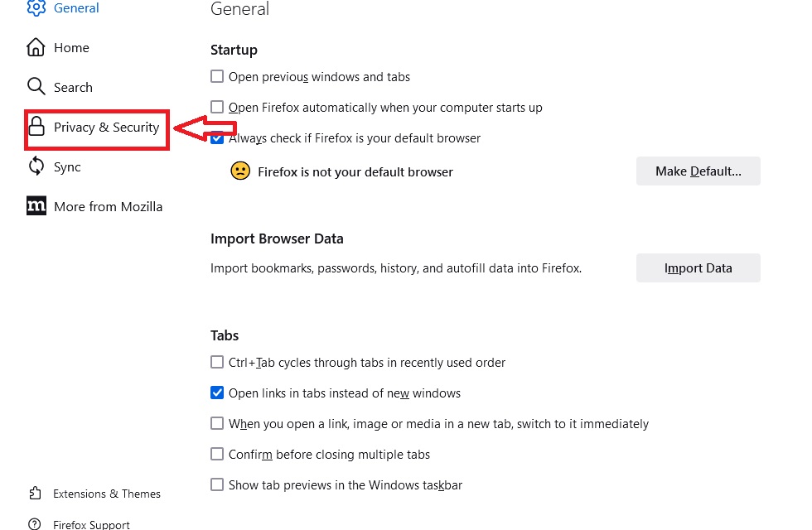Check Open Firefox automatically at computer startup
The width and height of the screenshot is (812, 530).
(x=217, y=107)
